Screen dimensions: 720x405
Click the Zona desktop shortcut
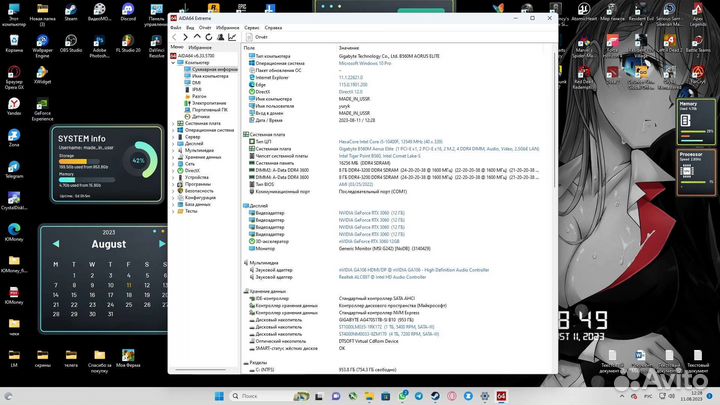click(14, 138)
